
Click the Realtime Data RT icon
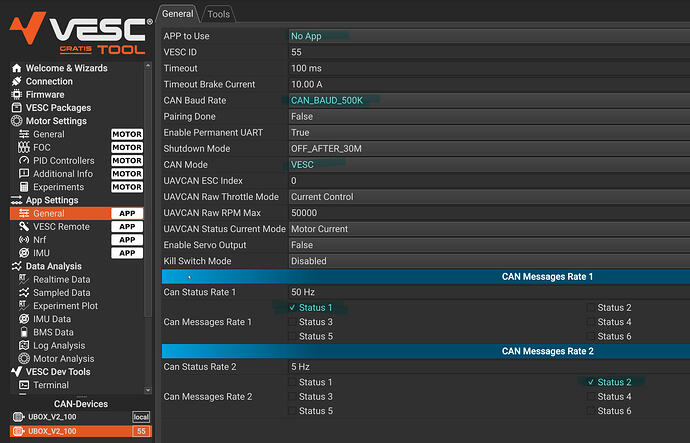pyautogui.click(x=24, y=279)
